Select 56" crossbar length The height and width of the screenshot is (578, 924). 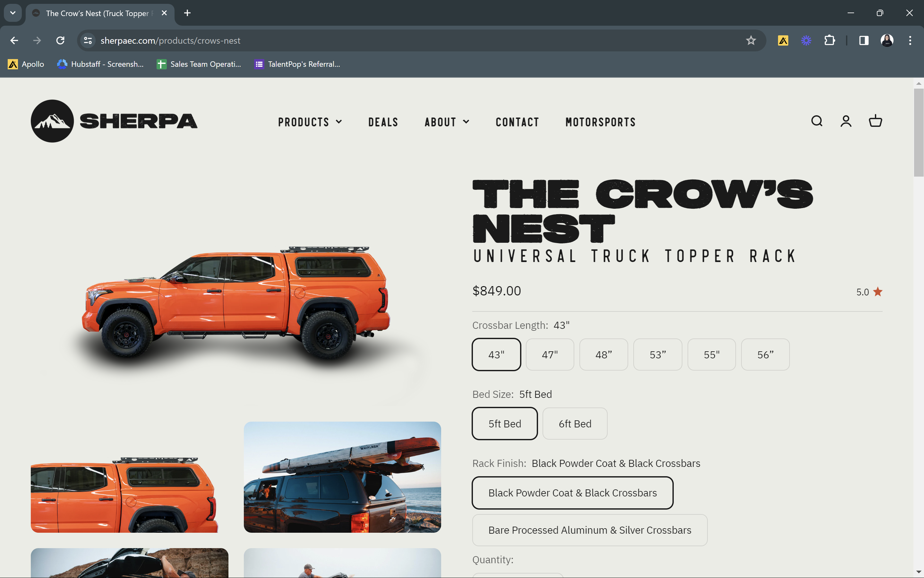click(x=766, y=355)
